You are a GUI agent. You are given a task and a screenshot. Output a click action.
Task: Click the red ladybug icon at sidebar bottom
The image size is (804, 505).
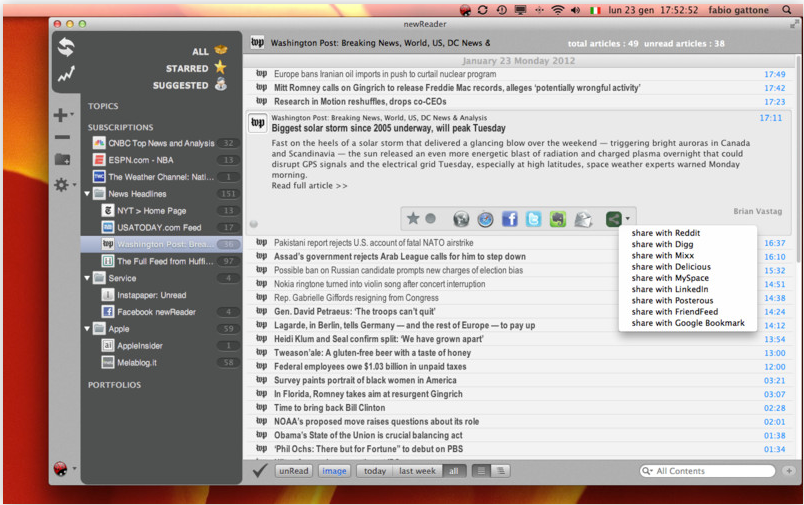[x=61, y=469]
